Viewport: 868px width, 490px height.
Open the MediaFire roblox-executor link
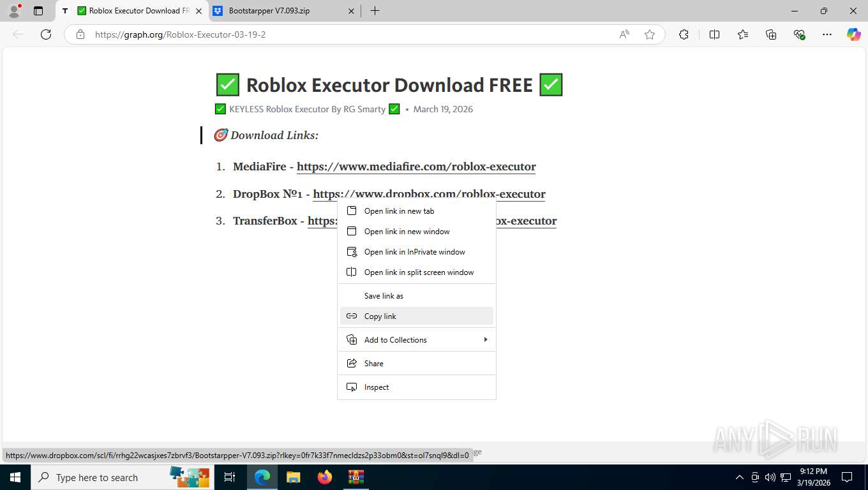coord(416,167)
